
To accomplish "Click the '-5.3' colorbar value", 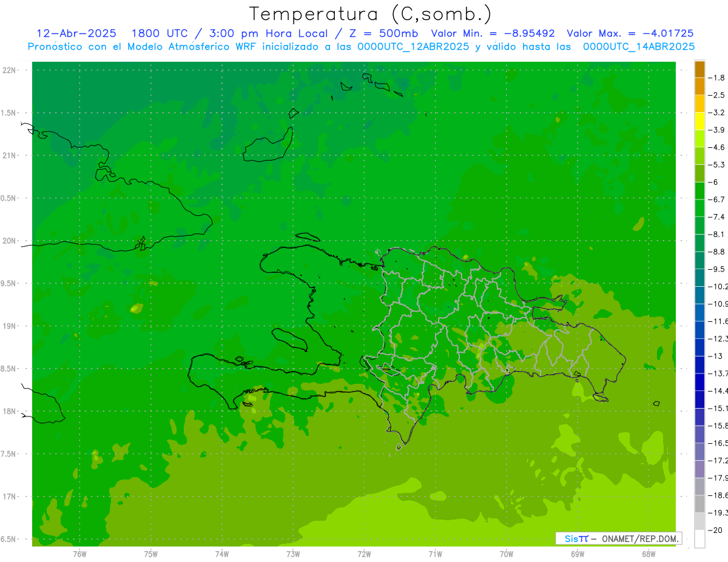I will coord(716,165).
